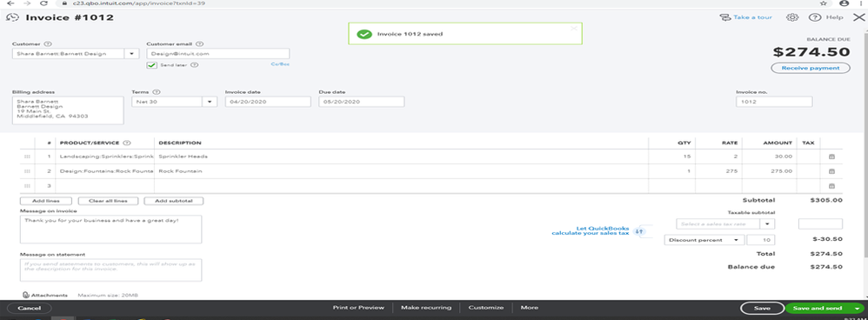
Task: Click the Save and send button
Action: click(x=818, y=309)
